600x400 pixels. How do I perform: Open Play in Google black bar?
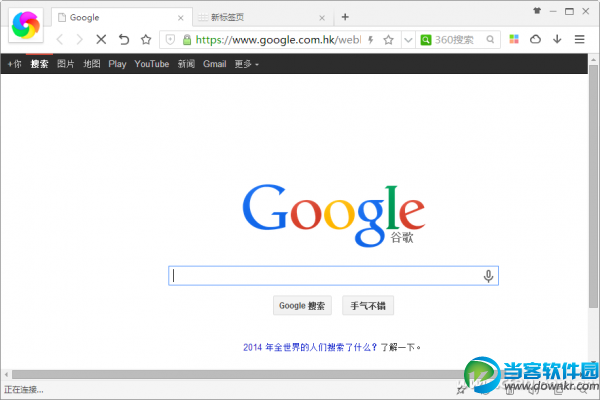pyautogui.click(x=117, y=64)
